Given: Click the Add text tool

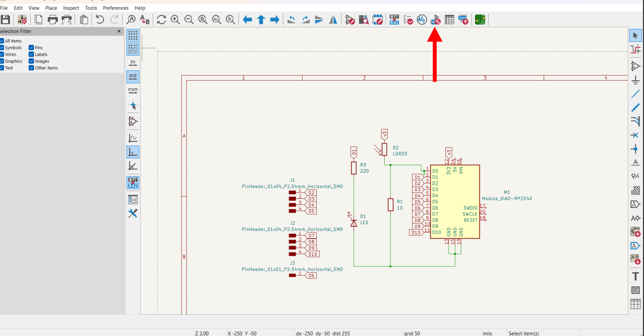Looking at the screenshot, I should pyautogui.click(x=635, y=276).
